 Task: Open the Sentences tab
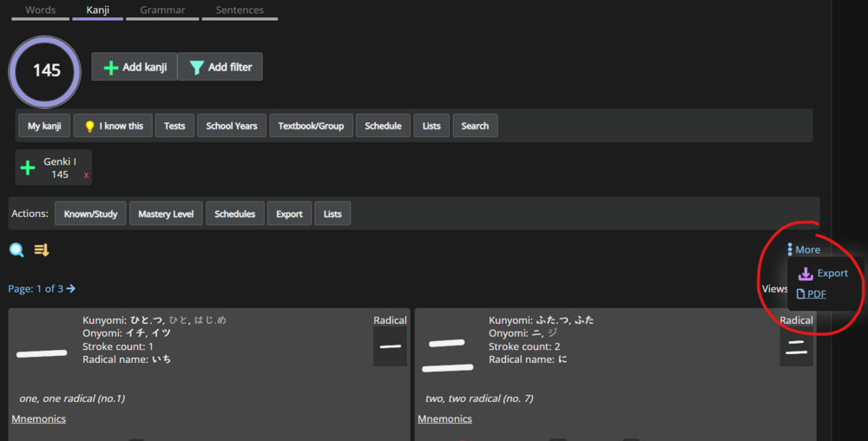point(240,10)
